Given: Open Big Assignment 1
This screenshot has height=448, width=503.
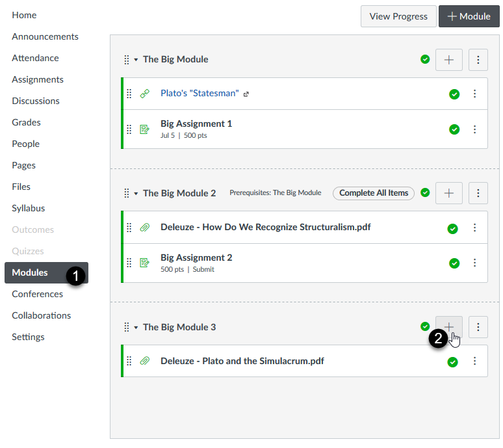Looking at the screenshot, I should (196, 124).
